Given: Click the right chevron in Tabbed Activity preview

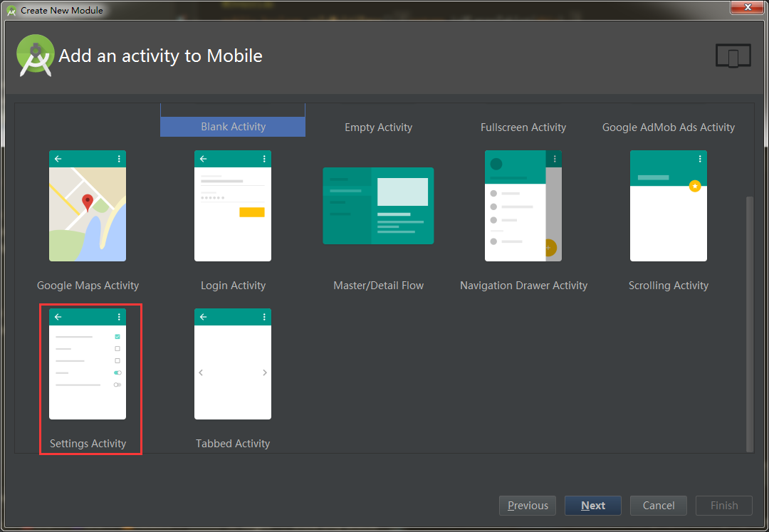Looking at the screenshot, I should (265, 372).
